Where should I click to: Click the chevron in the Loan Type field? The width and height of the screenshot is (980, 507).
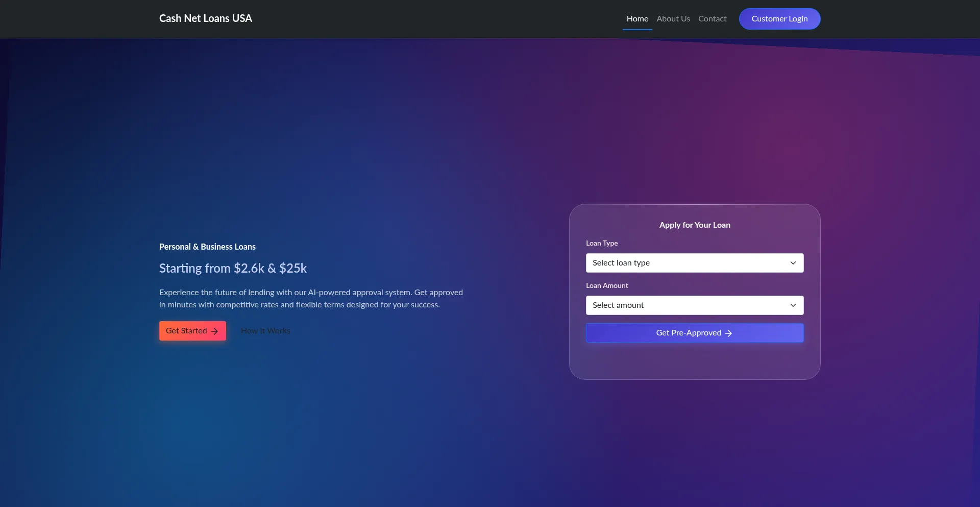coord(793,263)
